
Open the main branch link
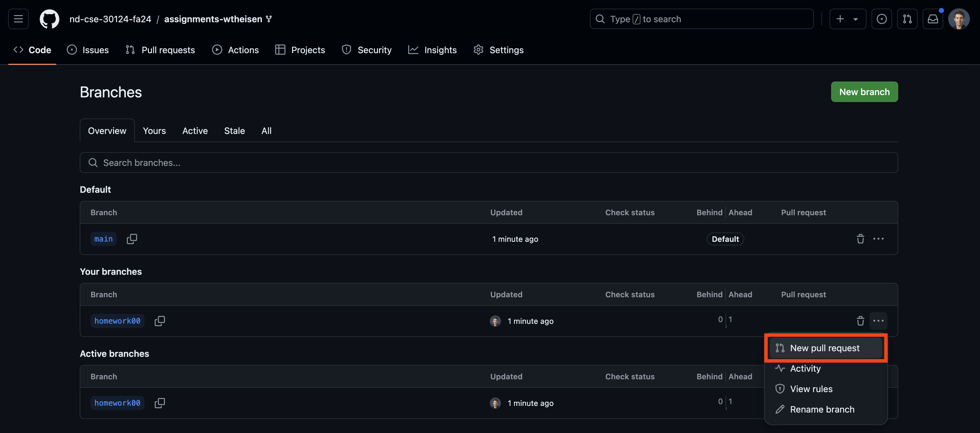point(104,239)
